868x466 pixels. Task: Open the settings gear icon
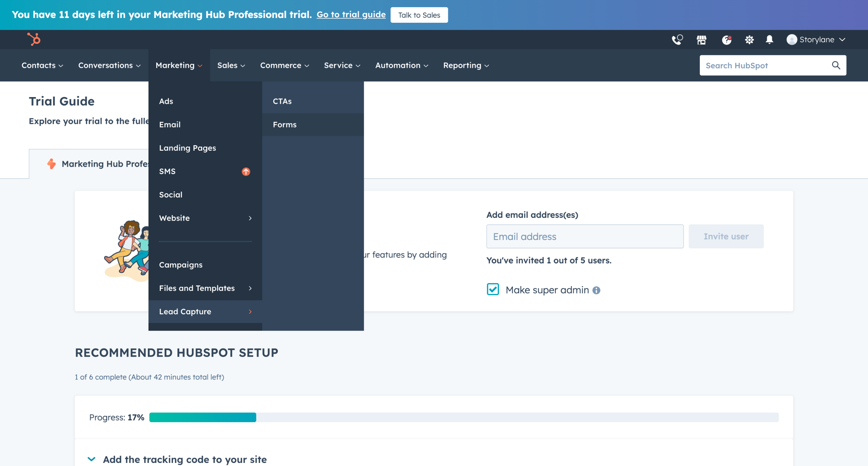pyautogui.click(x=749, y=40)
